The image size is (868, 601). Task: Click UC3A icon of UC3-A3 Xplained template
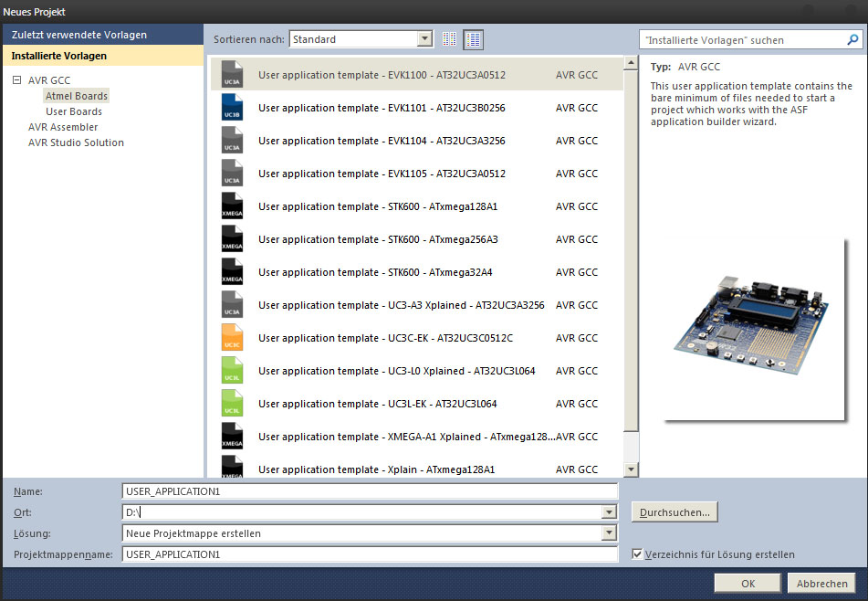coord(232,305)
